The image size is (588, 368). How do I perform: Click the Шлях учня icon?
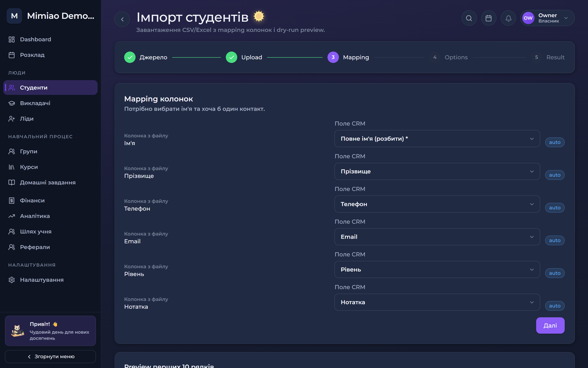tap(12, 232)
